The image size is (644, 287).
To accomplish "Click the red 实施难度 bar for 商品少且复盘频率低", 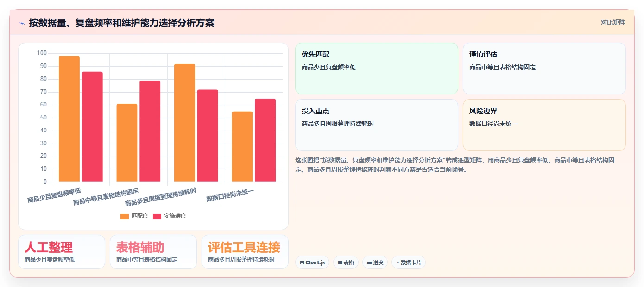I will (92, 127).
